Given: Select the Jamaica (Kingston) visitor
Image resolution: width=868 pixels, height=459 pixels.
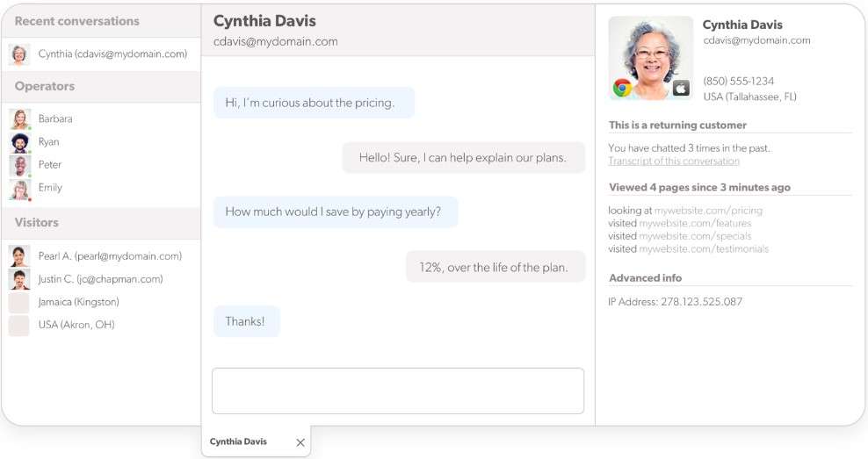Looking at the screenshot, I should (101, 302).
